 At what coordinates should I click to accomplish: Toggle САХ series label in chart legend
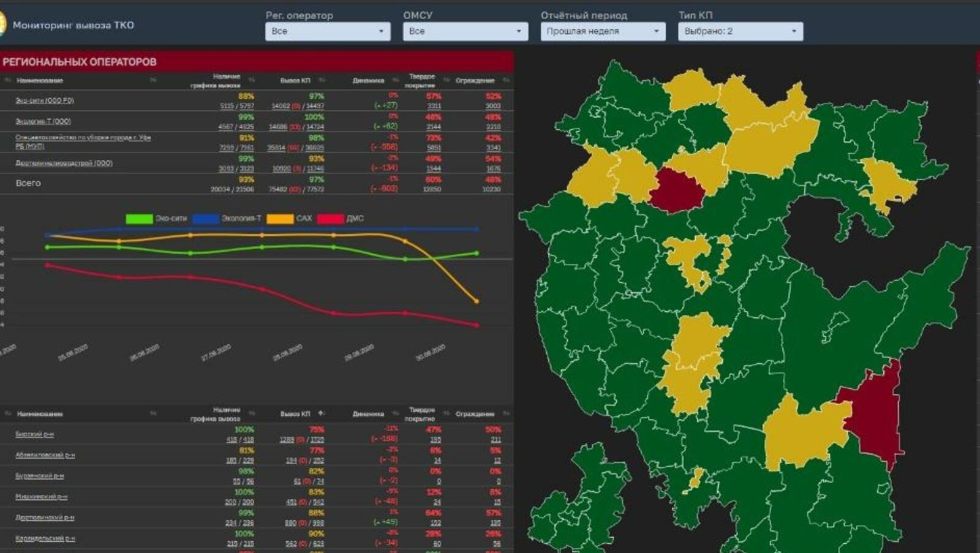point(304,219)
